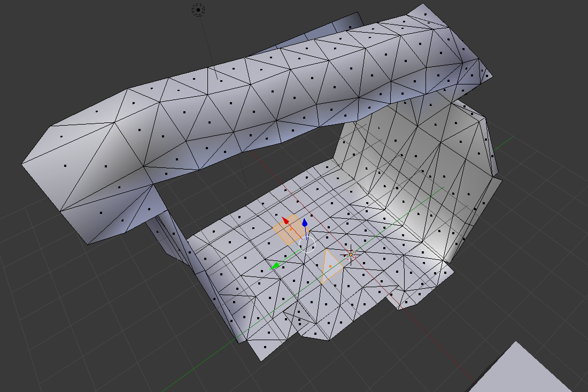This screenshot has height=392, width=588.
Task: Click the orange highlighted quad face
Action: click(x=290, y=230)
